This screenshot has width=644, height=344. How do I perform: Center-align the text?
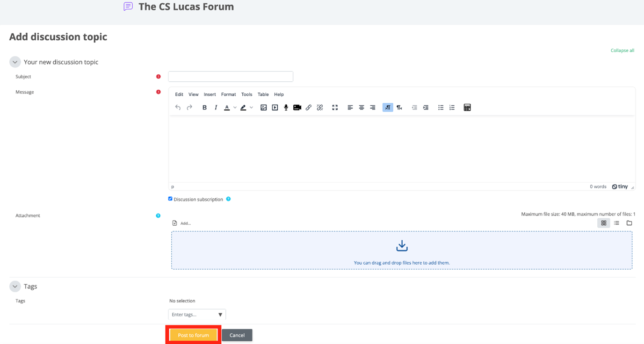(362, 107)
